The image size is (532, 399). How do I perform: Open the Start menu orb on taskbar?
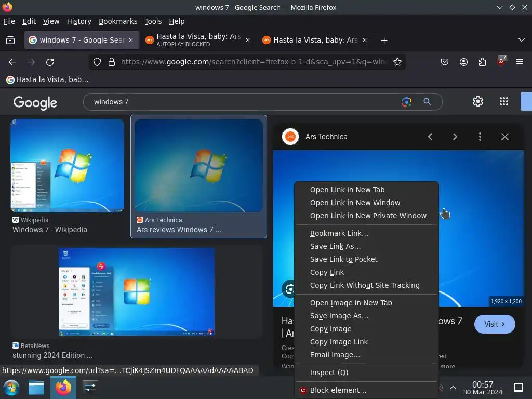11,388
